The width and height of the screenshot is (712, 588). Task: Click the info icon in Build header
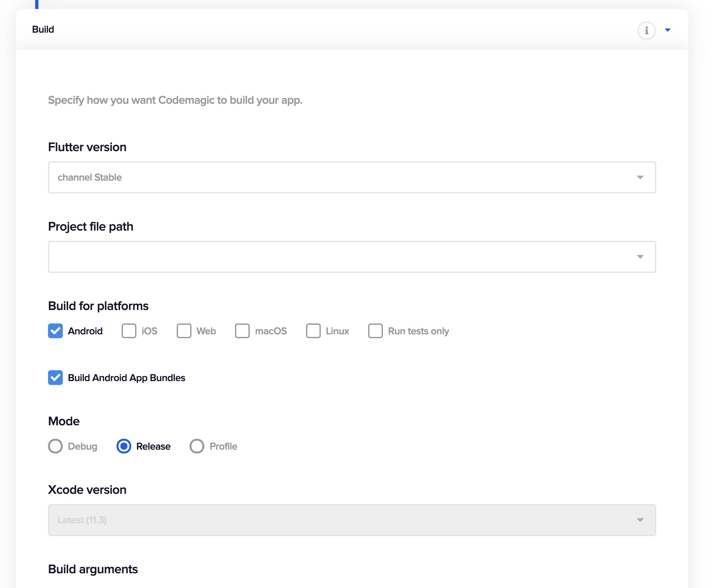coord(646,29)
